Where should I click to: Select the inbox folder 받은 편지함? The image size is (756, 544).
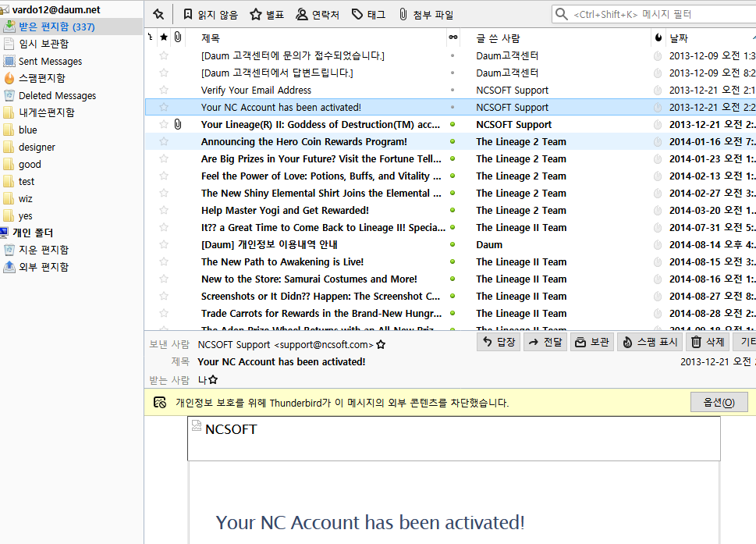pos(71,27)
